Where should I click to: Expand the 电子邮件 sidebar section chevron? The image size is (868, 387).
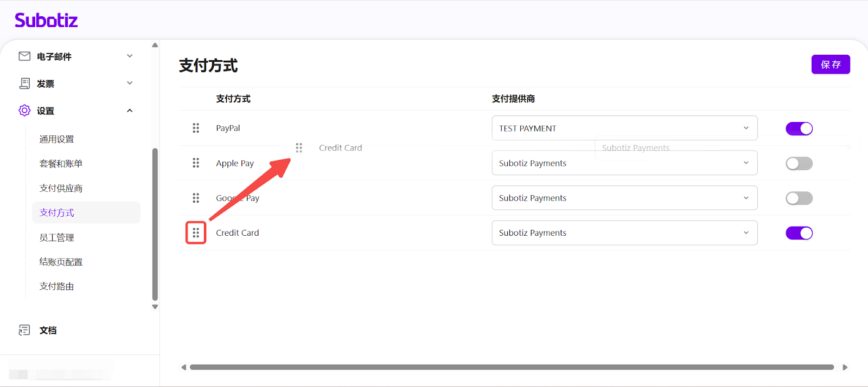tap(130, 56)
